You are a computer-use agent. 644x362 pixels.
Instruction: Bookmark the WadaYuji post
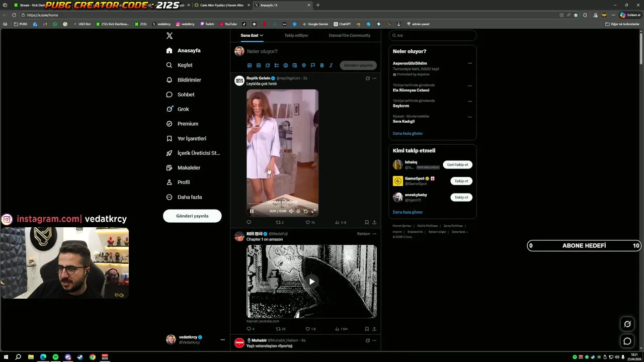tap(367, 329)
